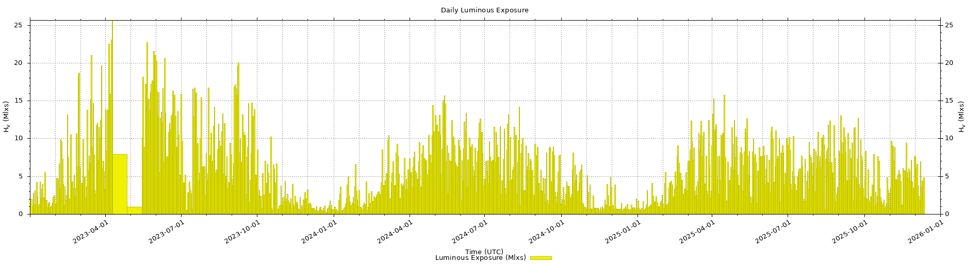The width and height of the screenshot is (980, 264).
Task: Select the 2025-10-01 date tick label
Action: (x=850, y=232)
